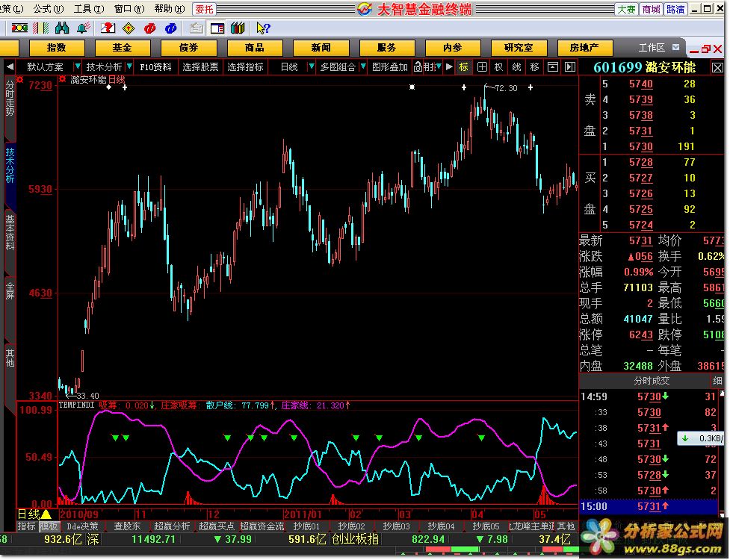Click the 债券 yellow button
Viewport: 730px width, 560px height.
tap(188, 48)
